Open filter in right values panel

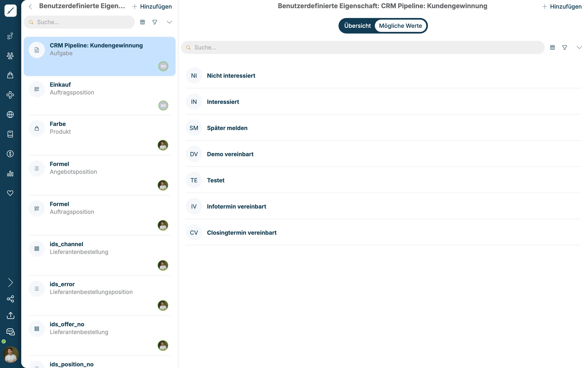click(565, 47)
